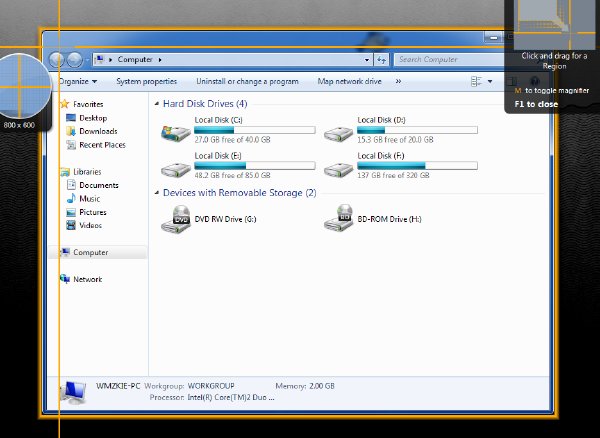600x438 pixels.
Task: Open the Organize dropdown menu
Action: tap(78, 81)
